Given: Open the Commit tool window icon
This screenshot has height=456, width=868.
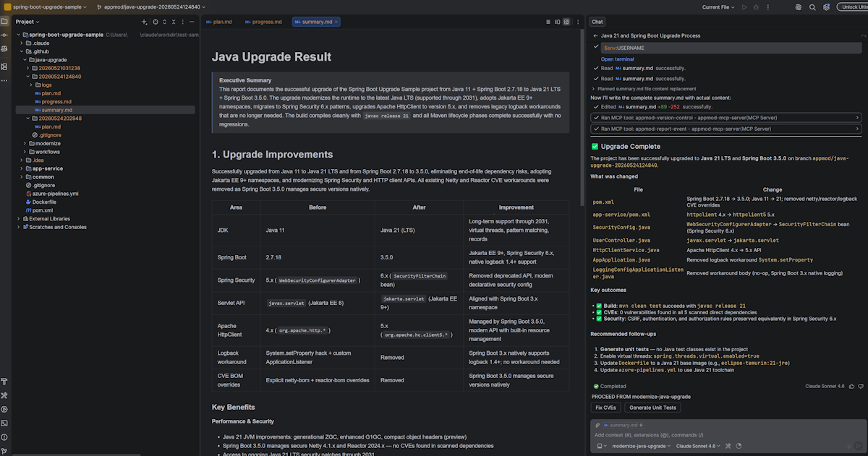Looking at the screenshot, I should 4,36.
